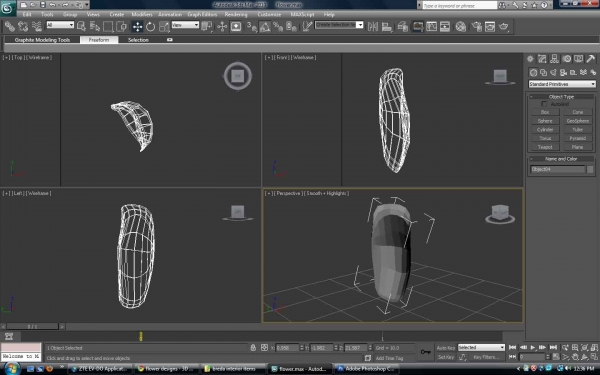Toggle the Percent Snap button
600x375 pixels.
tap(278, 26)
